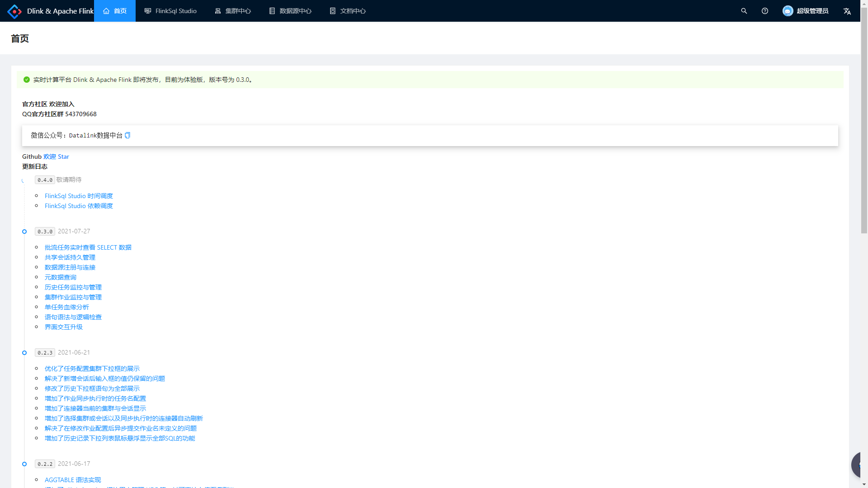Open 增加了历史记录下拉列表鼠标悬浮显示全部SQL的功能 link
868x488 pixels.
tap(120, 438)
